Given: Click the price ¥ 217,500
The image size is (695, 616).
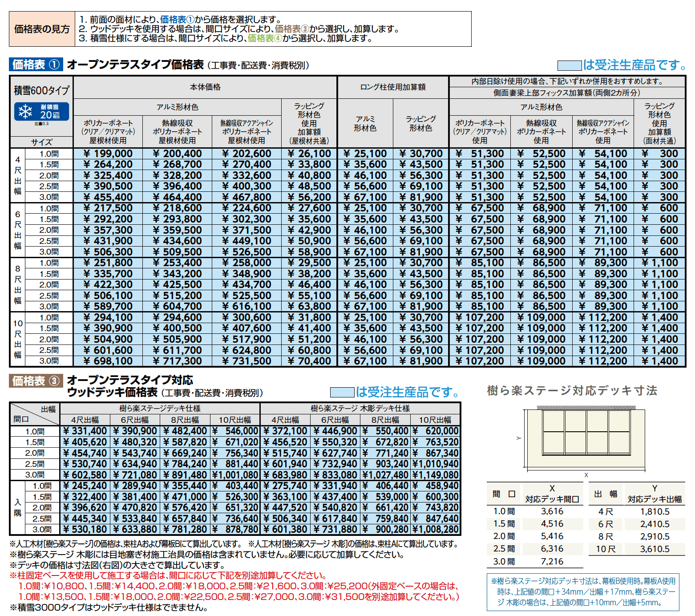Looking at the screenshot, I should click(108, 208).
